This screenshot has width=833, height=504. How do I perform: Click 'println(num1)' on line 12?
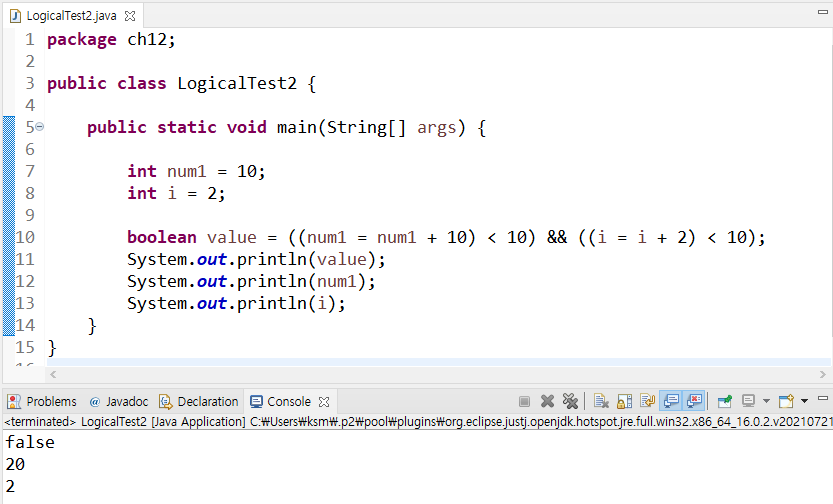(301, 281)
